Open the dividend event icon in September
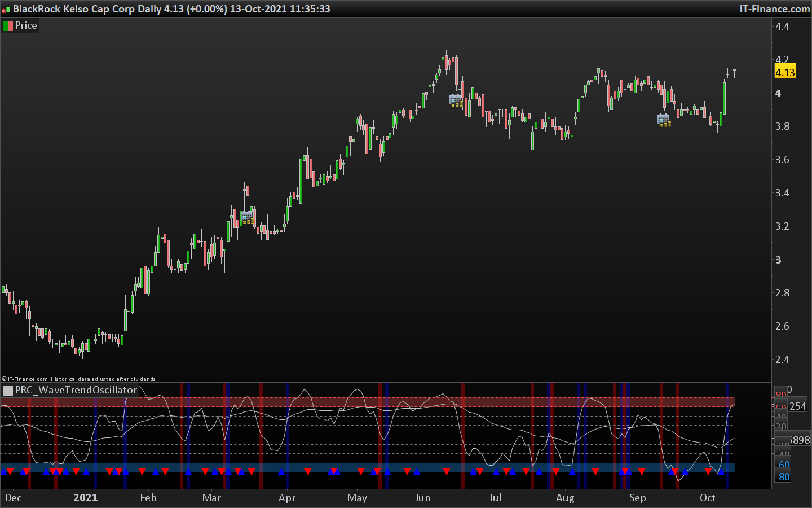 click(x=664, y=120)
